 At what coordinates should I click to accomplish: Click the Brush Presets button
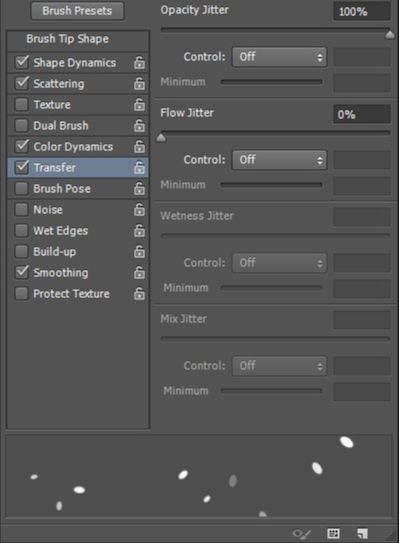pos(77,11)
